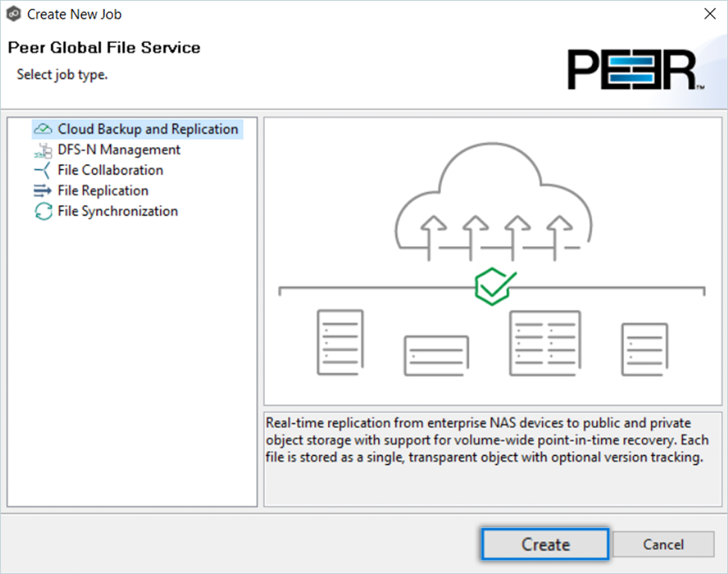Select the File Synchronization job type
Image resolution: width=728 pixels, height=574 pixels.
(x=117, y=212)
